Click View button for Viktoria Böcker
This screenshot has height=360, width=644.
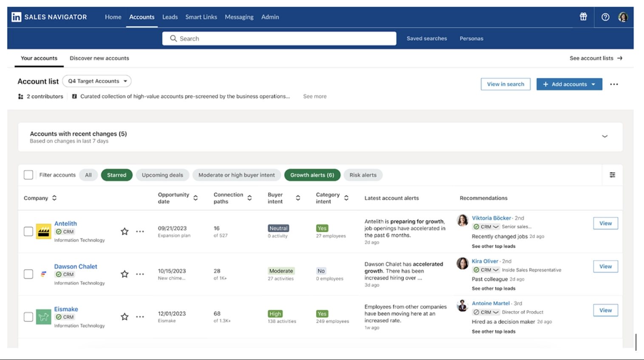(605, 223)
